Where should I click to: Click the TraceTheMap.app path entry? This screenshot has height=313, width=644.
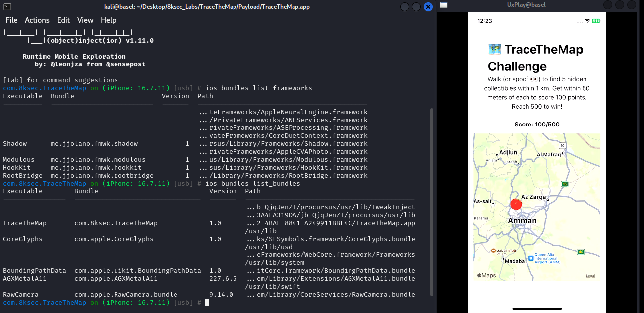pyautogui.click(x=330, y=223)
